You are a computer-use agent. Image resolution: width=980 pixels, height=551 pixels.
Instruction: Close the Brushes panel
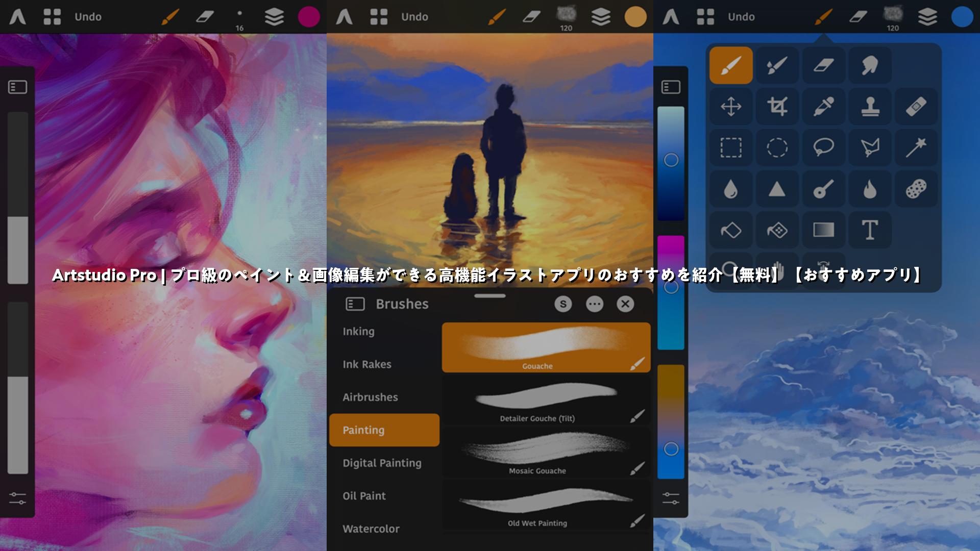(x=625, y=304)
